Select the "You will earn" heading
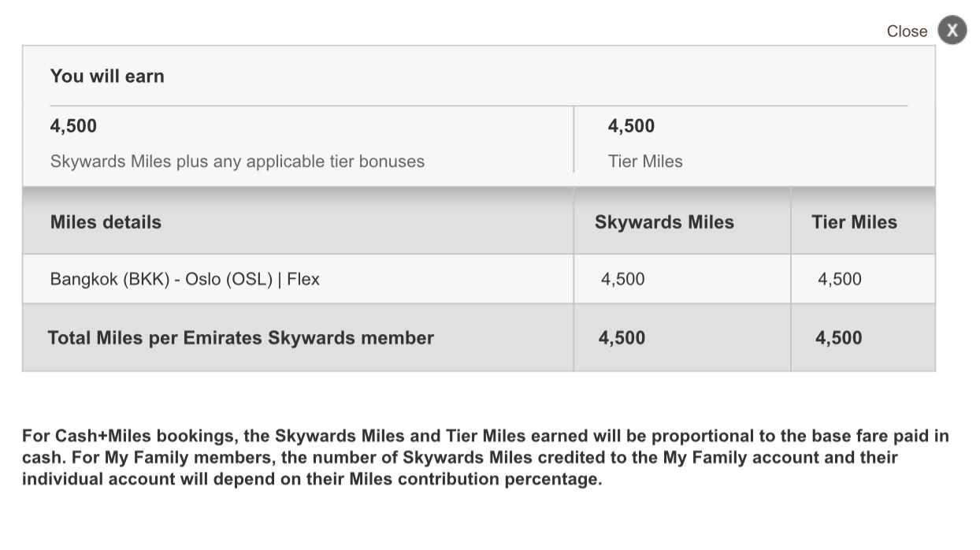Screen dimensions: 980x550 point(107,76)
